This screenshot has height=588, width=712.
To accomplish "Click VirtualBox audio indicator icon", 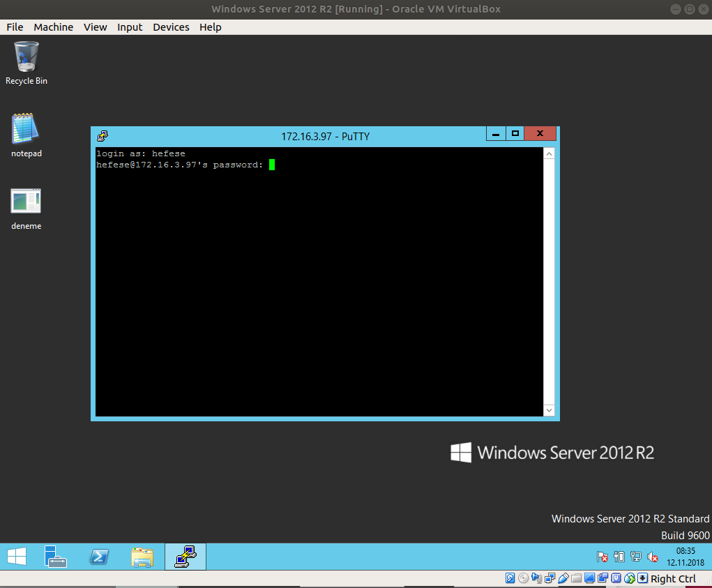I will (x=537, y=578).
